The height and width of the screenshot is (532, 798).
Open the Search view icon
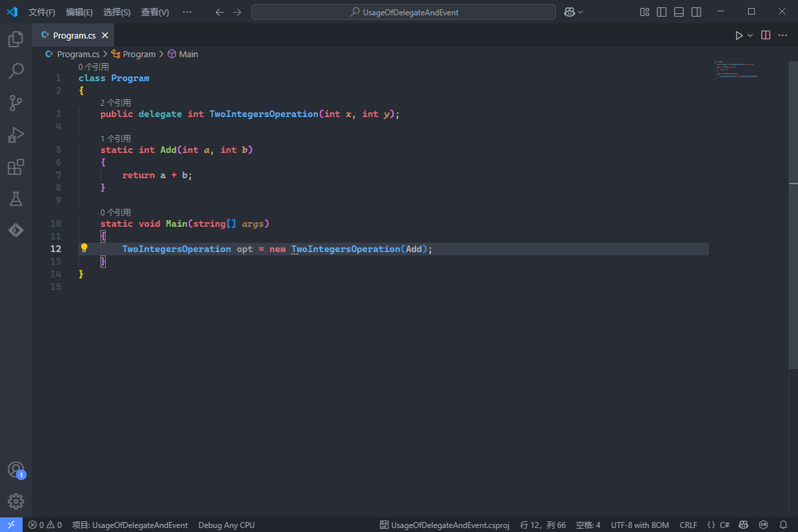16,70
